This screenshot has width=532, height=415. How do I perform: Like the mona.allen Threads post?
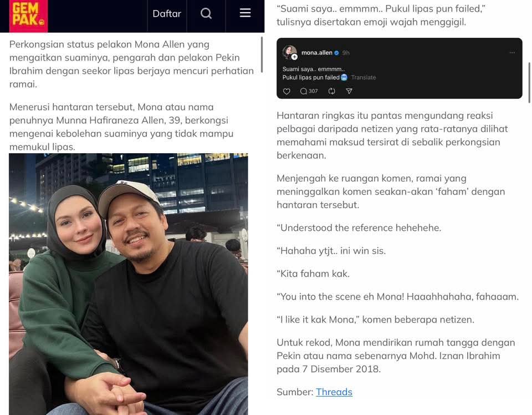point(287,91)
